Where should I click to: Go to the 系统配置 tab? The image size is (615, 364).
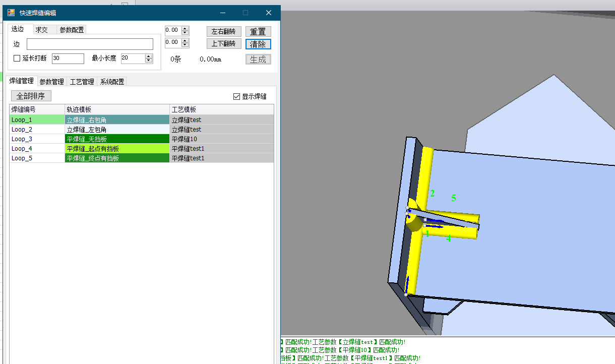112,82
